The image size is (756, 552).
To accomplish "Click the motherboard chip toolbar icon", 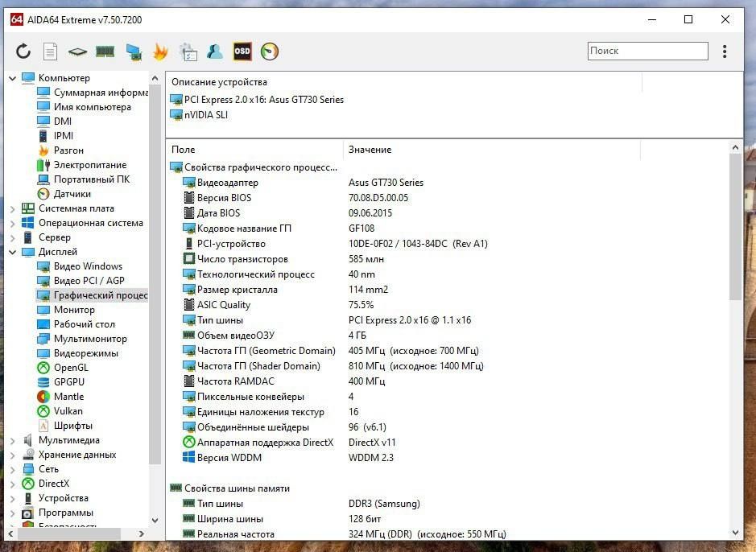I will click(x=77, y=51).
